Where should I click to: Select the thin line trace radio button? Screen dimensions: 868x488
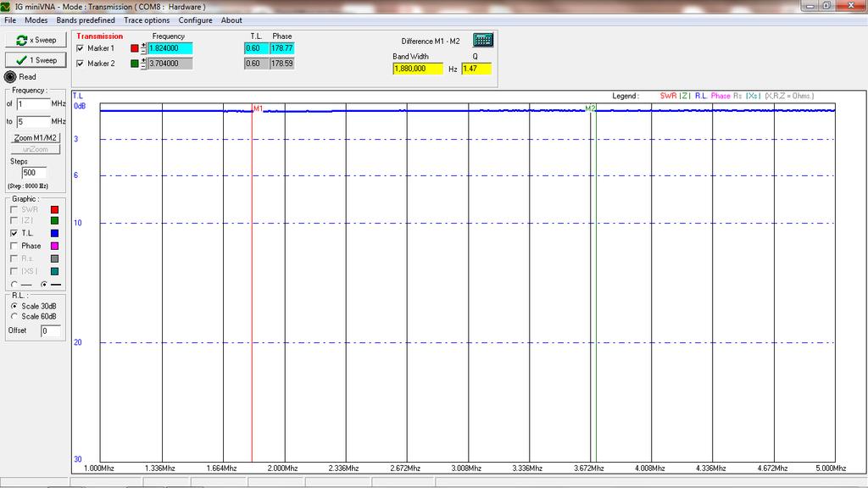[x=14, y=285]
